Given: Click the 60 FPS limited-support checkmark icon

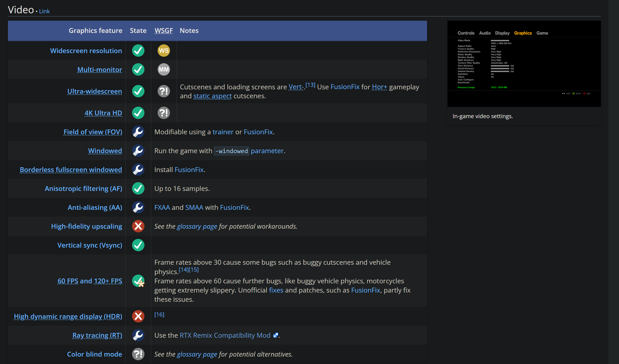Looking at the screenshot, I should click(138, 281).
